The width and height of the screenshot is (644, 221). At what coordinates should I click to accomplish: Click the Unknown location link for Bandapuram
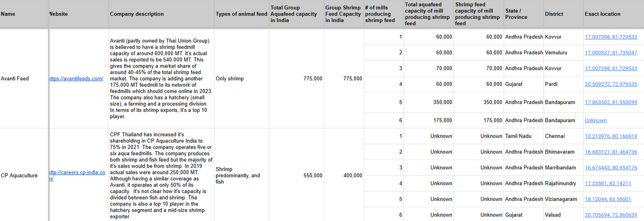pyautogui.click(x=595, y=120)
